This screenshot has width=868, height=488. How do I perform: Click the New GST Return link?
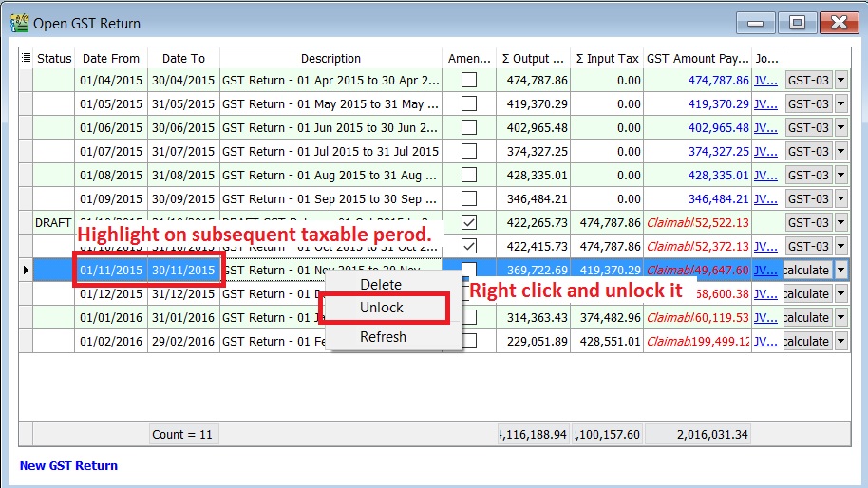pos(68,465)
